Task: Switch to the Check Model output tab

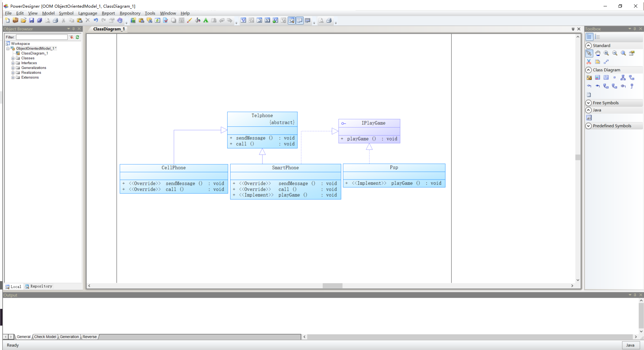Action: (45, 337)
